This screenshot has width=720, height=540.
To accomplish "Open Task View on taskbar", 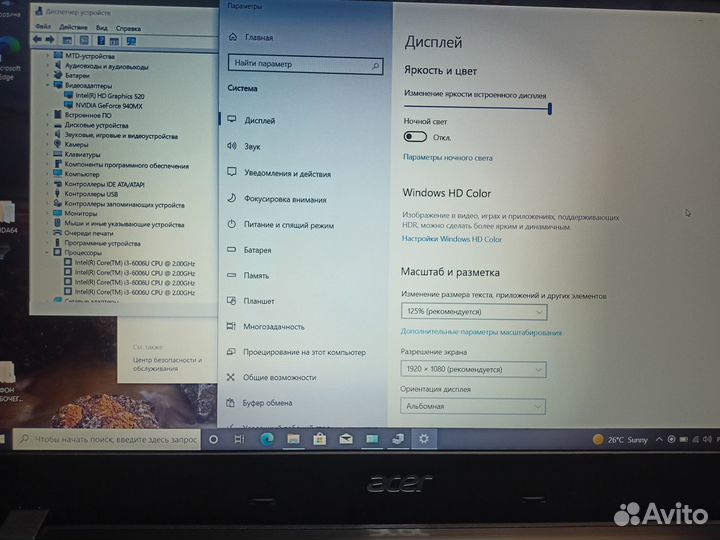I will pos(240,439).
